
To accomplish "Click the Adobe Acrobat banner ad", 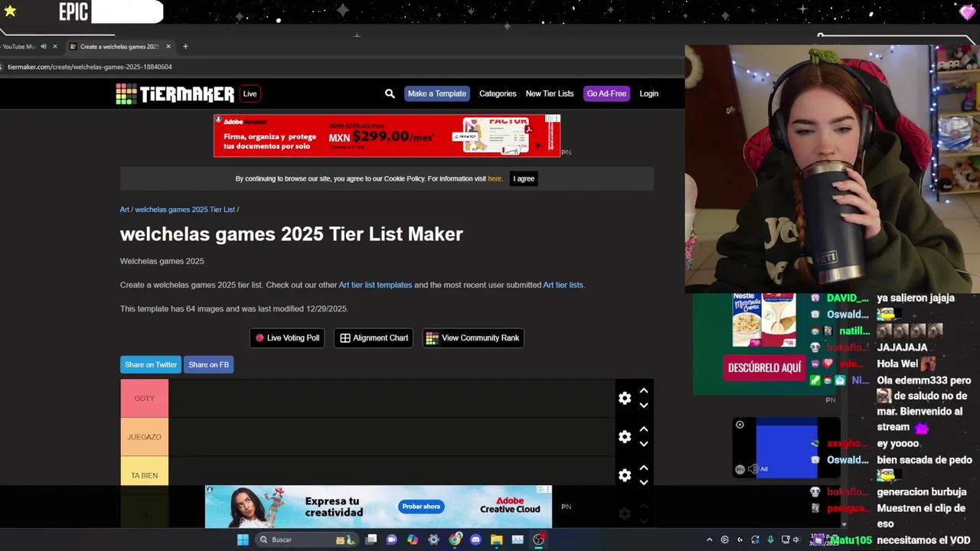I will [x=387, y=135].
